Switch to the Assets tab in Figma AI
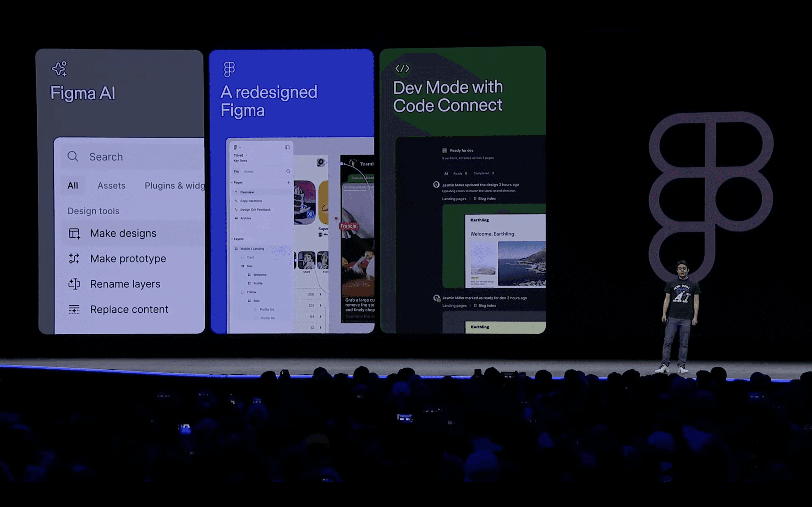 coord(111,185)
